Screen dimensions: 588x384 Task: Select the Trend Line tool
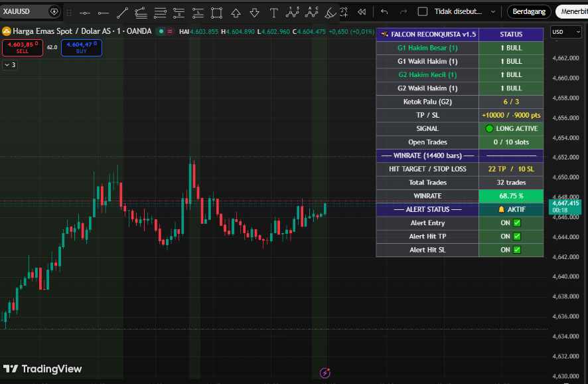point(122,13)
